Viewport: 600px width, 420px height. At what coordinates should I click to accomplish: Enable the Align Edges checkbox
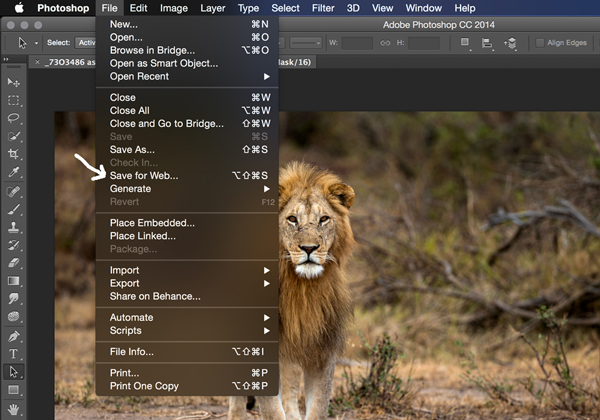[540, 43]
